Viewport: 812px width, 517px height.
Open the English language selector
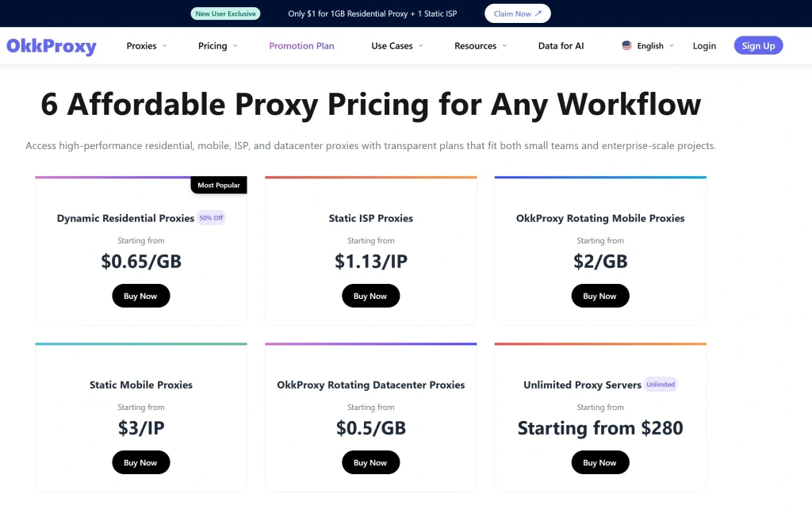click(648, 46)
